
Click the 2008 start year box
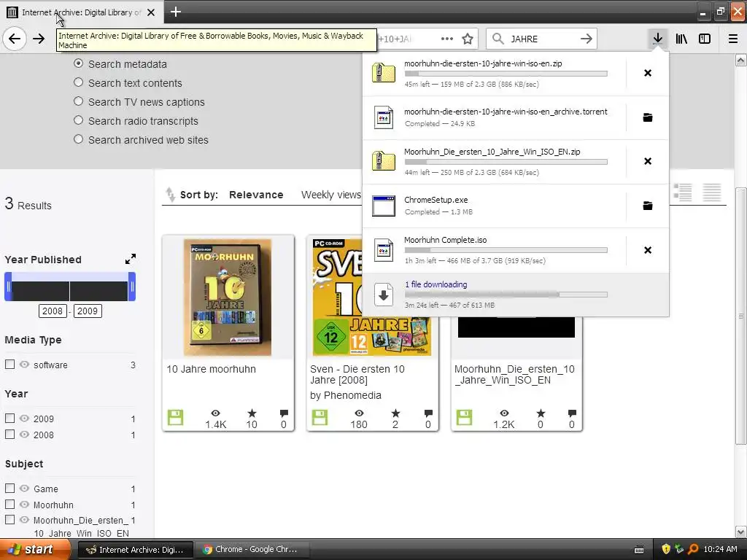tap(53, 311)
